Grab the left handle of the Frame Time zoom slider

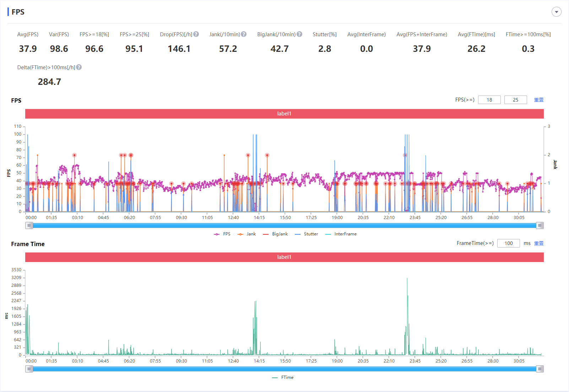(x=29, y=369)
